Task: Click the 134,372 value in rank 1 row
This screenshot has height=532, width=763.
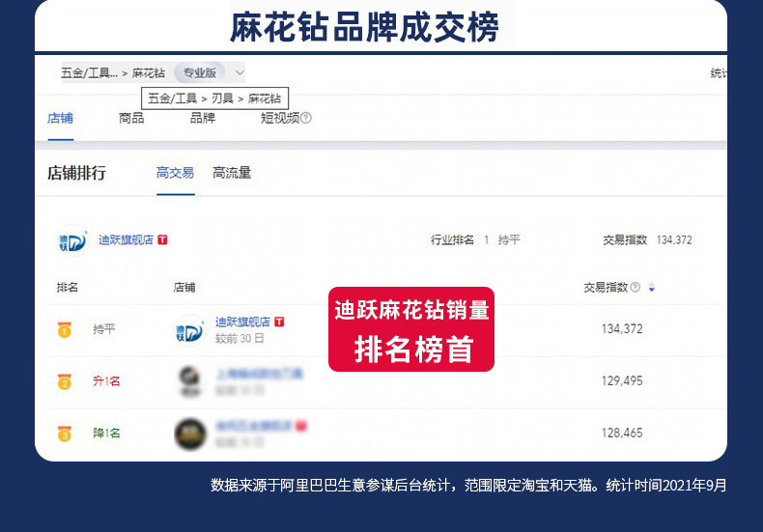Action: 622,329
